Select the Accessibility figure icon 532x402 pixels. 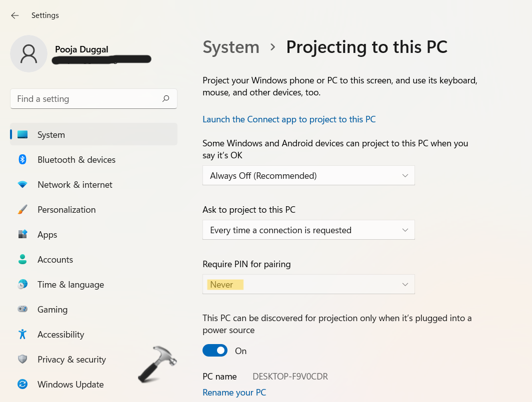coord(22,335)
